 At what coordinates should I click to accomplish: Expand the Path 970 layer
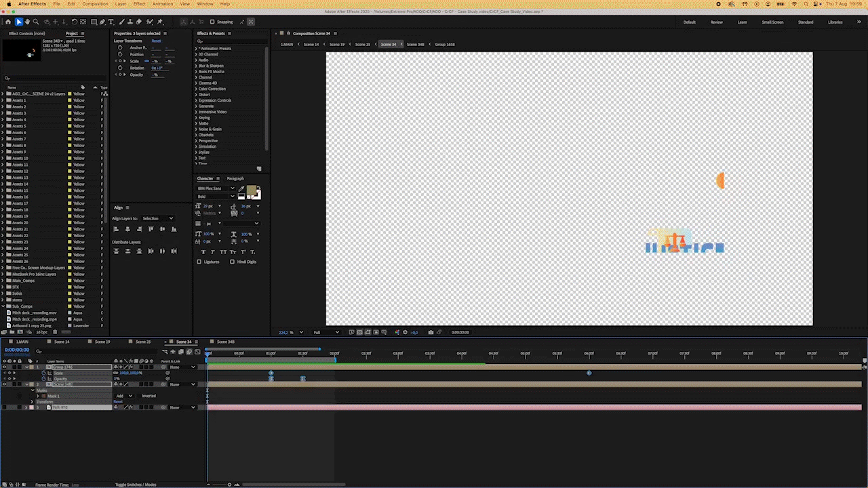[26, 407]
